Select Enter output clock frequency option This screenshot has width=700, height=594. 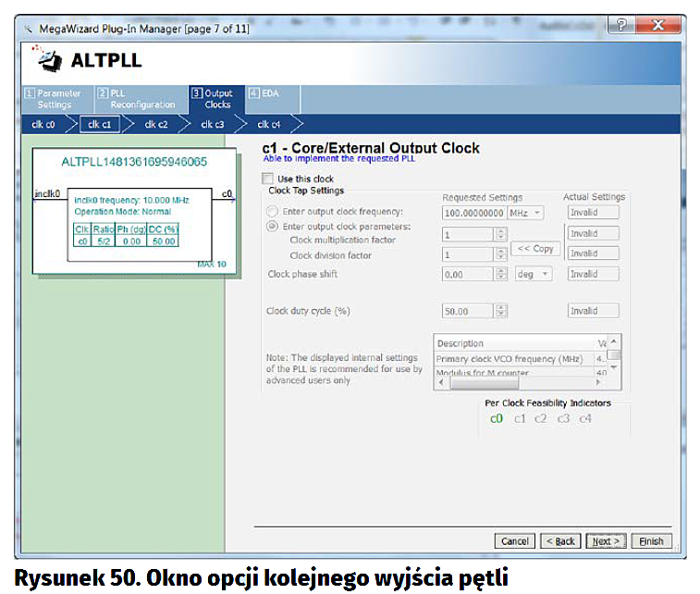click(273, 212)
